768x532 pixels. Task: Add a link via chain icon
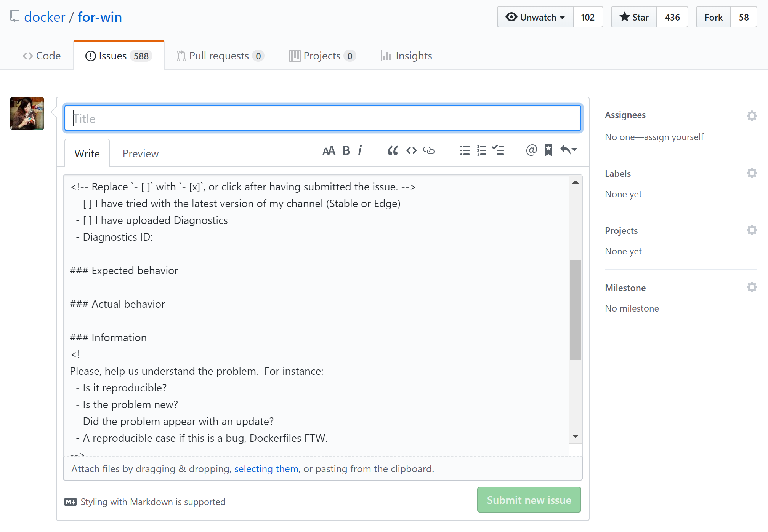point(429,151)
